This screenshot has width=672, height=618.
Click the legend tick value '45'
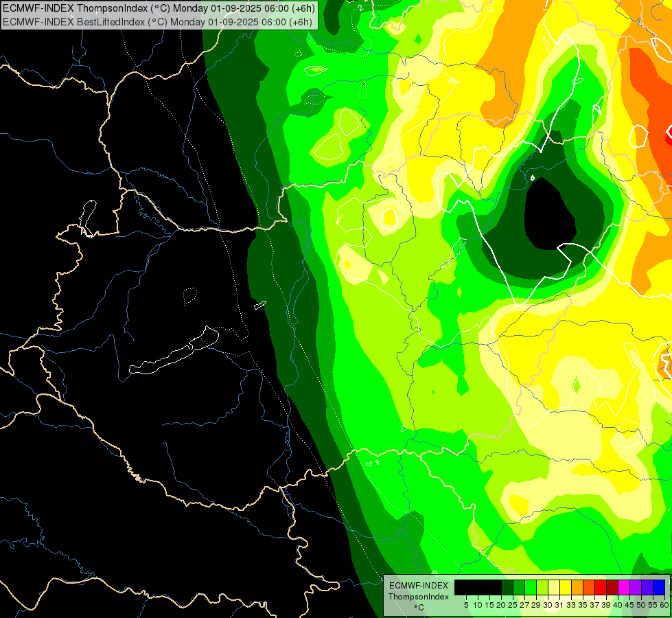pyautogui.click(x=629, y=605)
